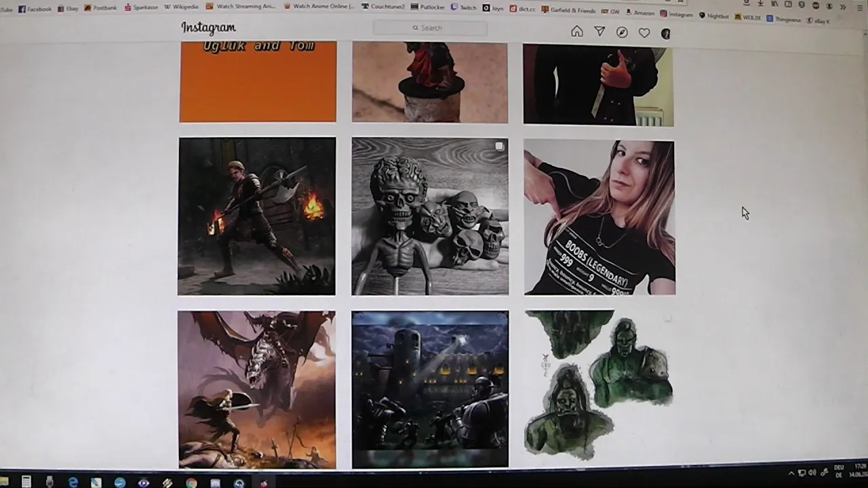Viewport: 868px width, 488px height.
Task: Expand the bookmarks overflow chevron
Action: 843,6
